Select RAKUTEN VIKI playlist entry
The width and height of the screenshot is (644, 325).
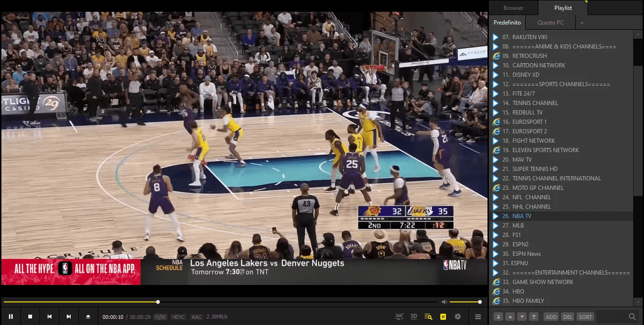coord(561,37)
